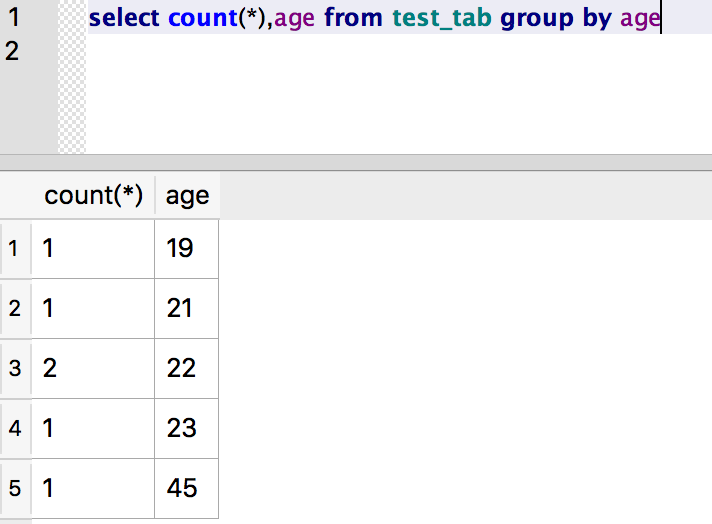Click the cell with age 19

pyautogui.click(x=187, y=249)
